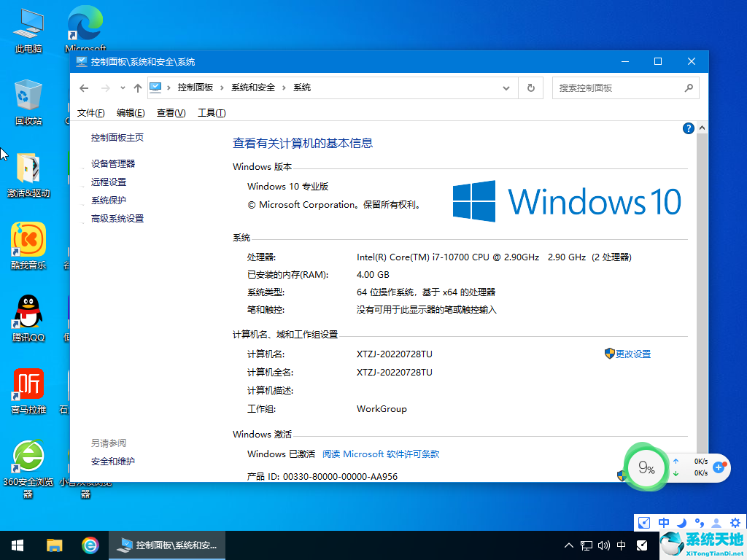This screenshot has width=747, height=560.
Task: Open 激活&驱动 folder icon
Action: click(x=28, y=175)
